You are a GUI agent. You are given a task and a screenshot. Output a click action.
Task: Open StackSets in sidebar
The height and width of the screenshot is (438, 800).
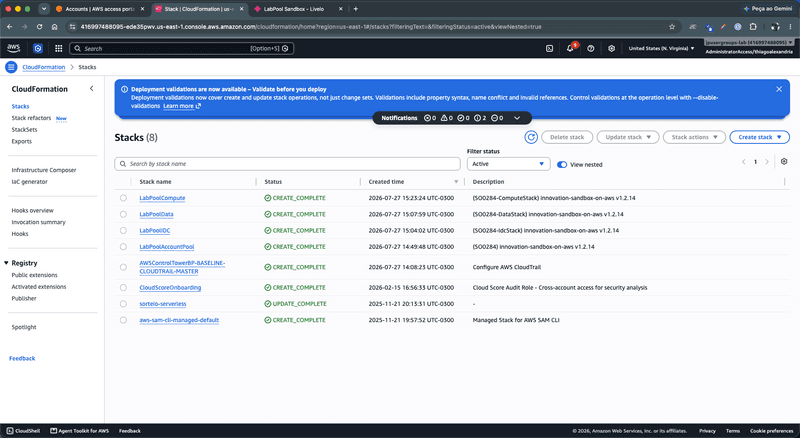(x=24, y=130)
